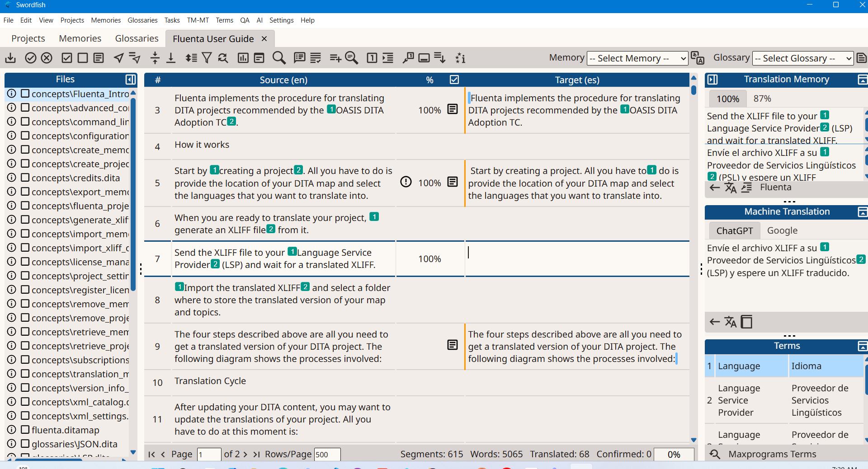Check the concepts\subscriptions file checkbox
The height and width of the screenshot is (469, 868).
coord(25,360)
